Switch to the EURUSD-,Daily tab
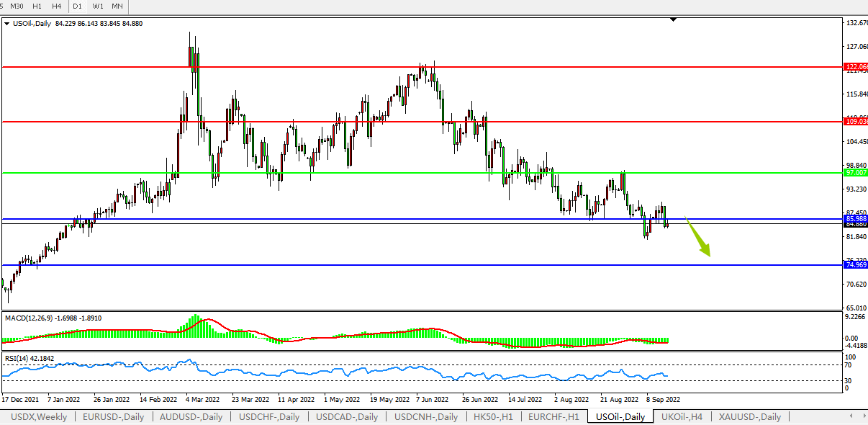The height and width of the screenshot is (425, 868). tap(113, 417)
